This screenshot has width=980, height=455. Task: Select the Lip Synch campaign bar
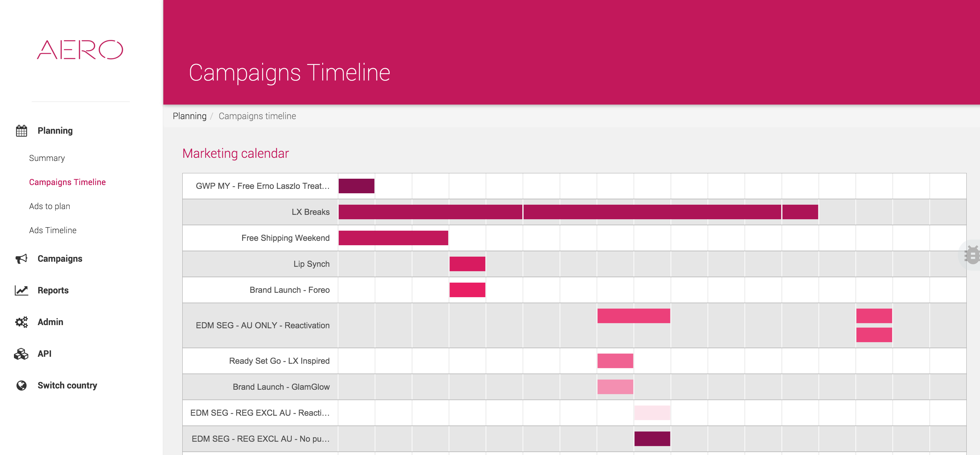(467, 264)
